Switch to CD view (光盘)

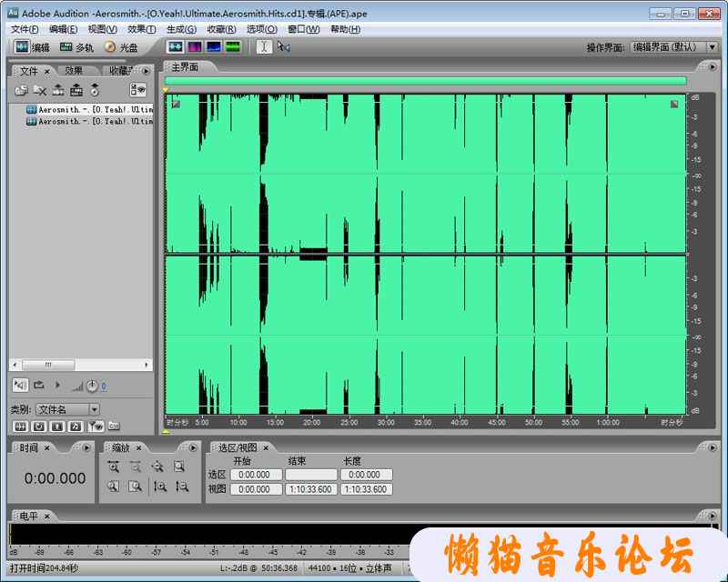tap(121, 47)
